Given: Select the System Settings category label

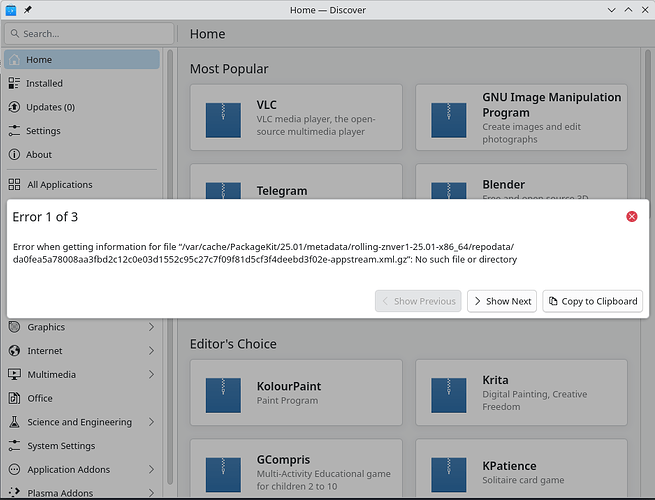Looking at the screenshot, I should (x=61, y=446).
